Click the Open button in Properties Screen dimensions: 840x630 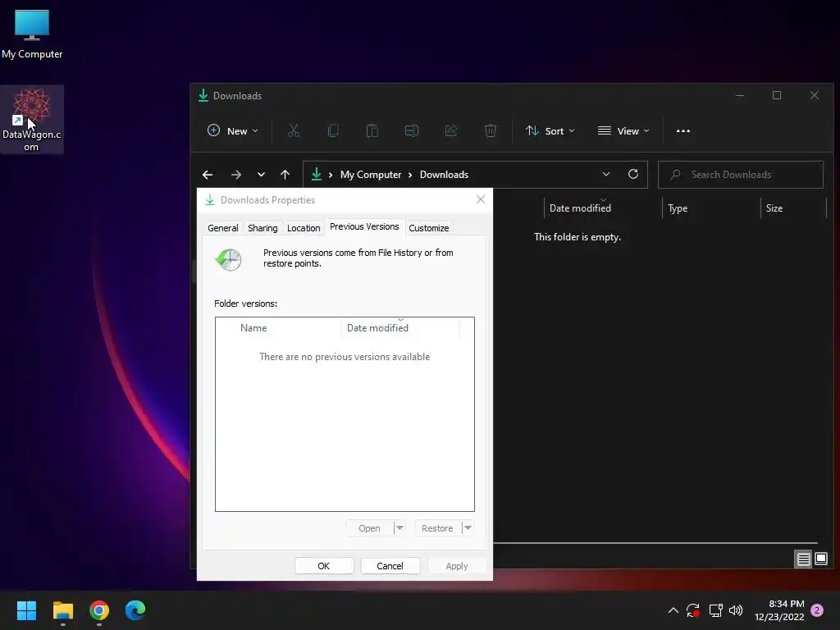[370, 528]
